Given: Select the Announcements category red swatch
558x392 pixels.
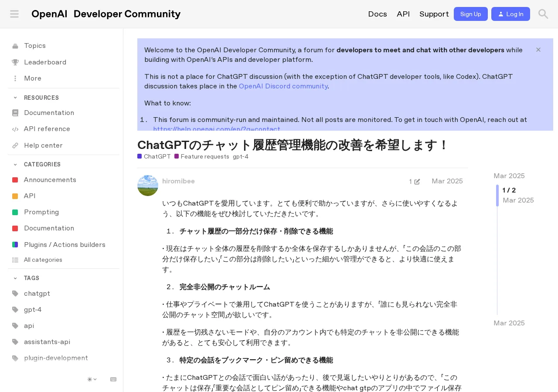Looking at the screenshot, I should (x=15, y=180).
